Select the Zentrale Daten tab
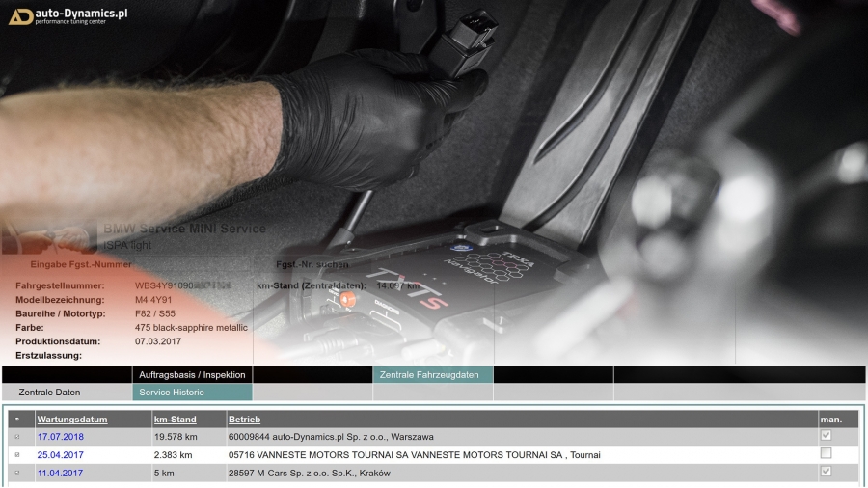868x488 pixels. click(x=50, y=393)
